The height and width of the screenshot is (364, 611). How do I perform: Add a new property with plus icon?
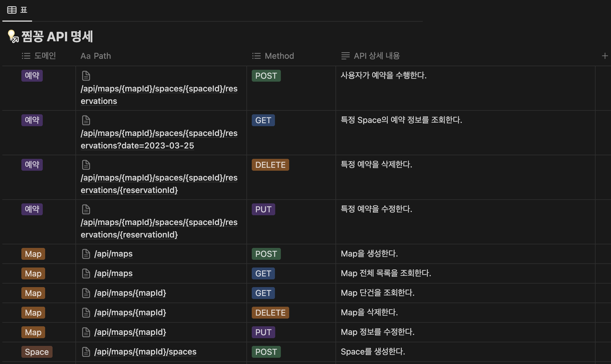coord(605,56)
